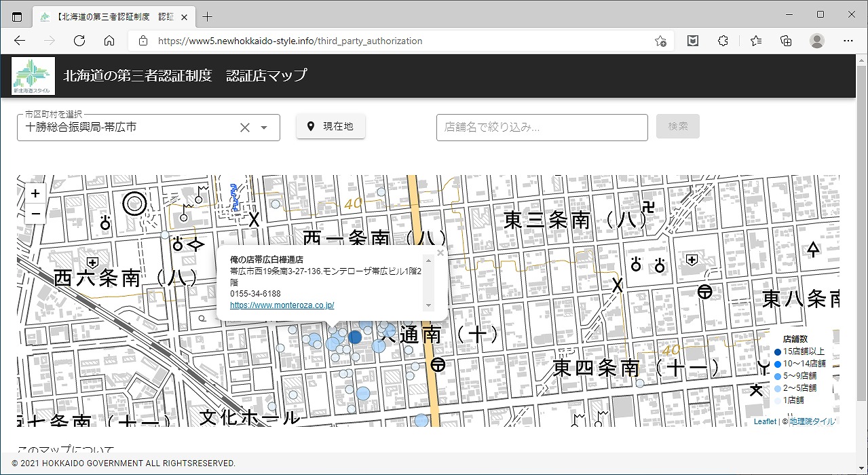The image size is (868, 475).
Task: Open the browser home page
Action: pyautogui.click(x=109, y=41)
